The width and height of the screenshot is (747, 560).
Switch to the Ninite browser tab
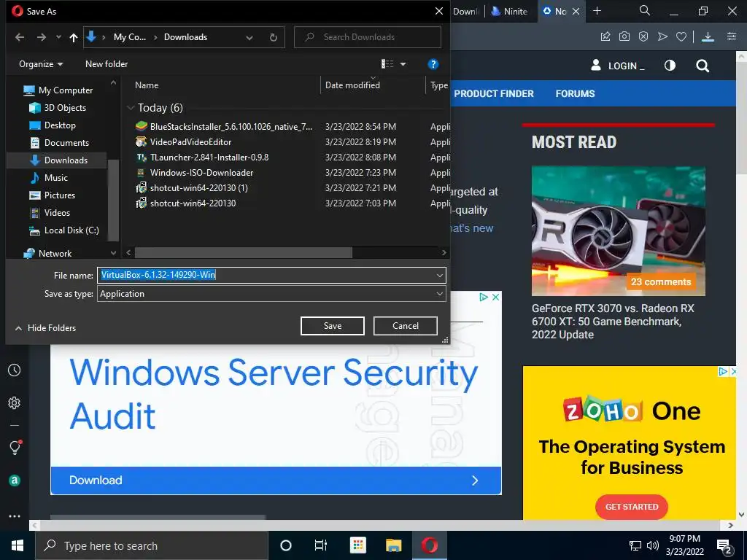point(510,12)
